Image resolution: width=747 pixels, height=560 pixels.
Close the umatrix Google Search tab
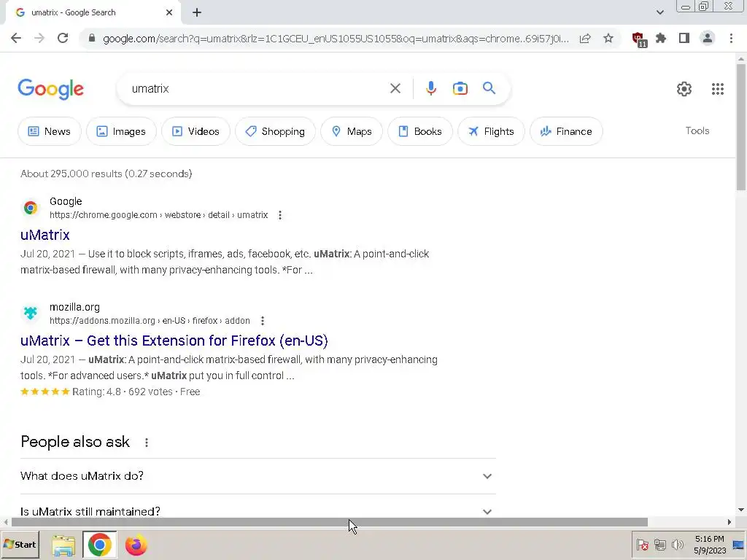[x=169, y=12]
